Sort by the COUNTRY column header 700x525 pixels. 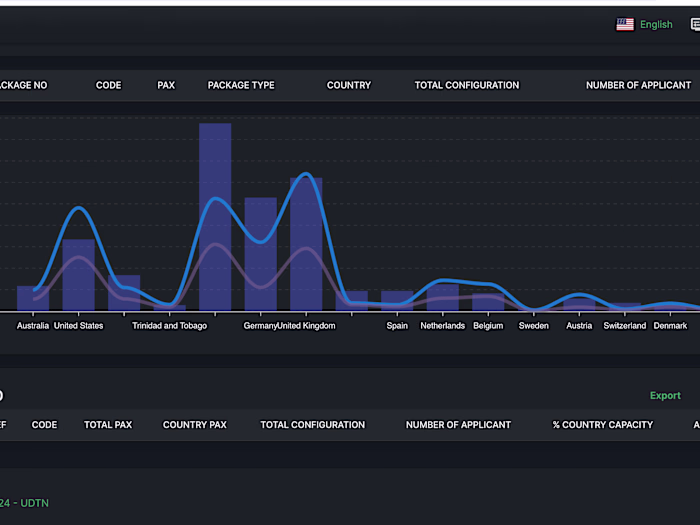pos(349,85)
